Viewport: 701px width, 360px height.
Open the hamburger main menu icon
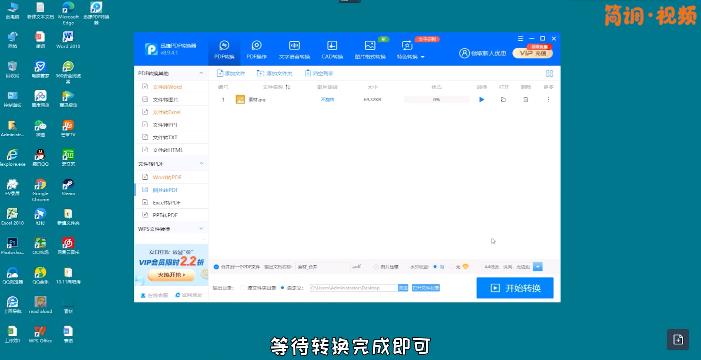tap(520, 39)
